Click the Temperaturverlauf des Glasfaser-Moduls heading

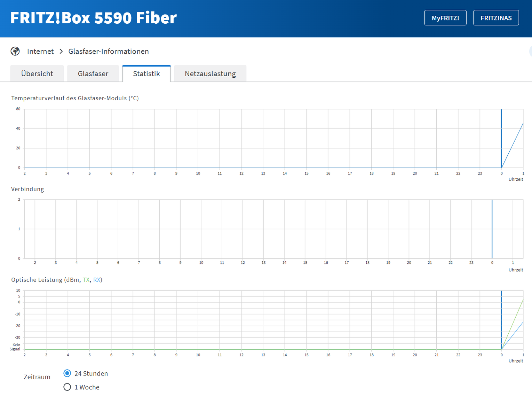[x=75, y=98]
